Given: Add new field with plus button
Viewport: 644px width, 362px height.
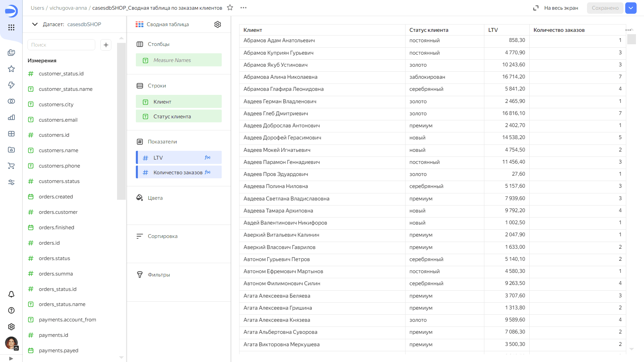Looking at the screenshot, I should 106,45.
